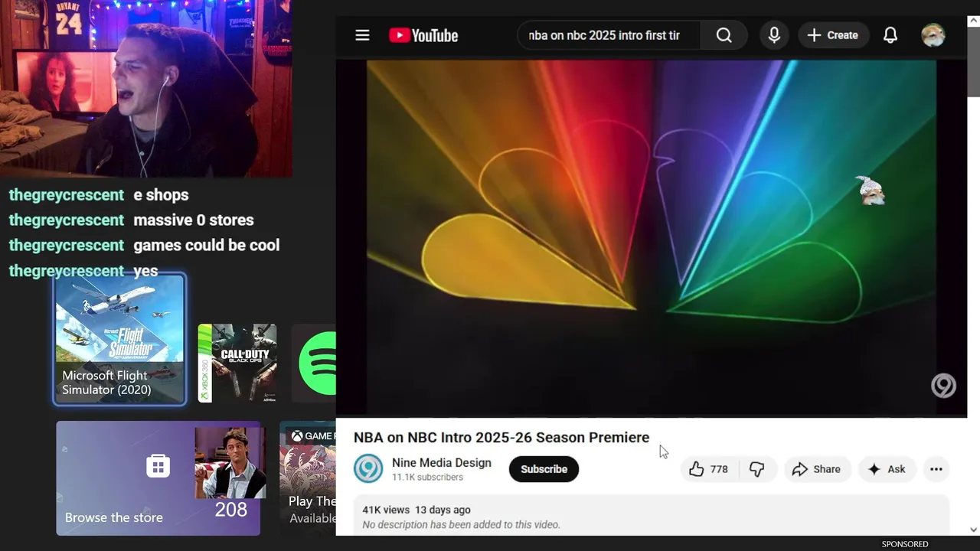Click the YouTube search input field
Image resolution: width=980 pixels, height=551 pixels.
coord(609,35)
